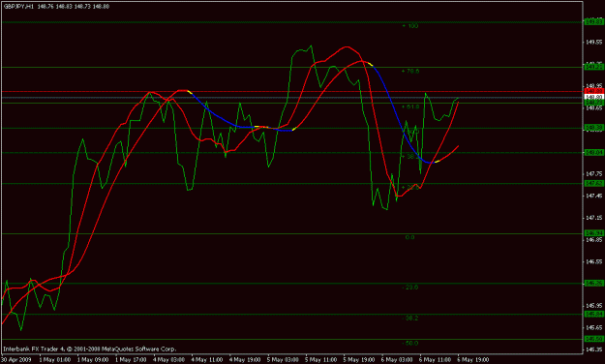Select the + 78.6 Fibonacci level label
The width and height of the screenshot is (605, 364).
(410, 71)
